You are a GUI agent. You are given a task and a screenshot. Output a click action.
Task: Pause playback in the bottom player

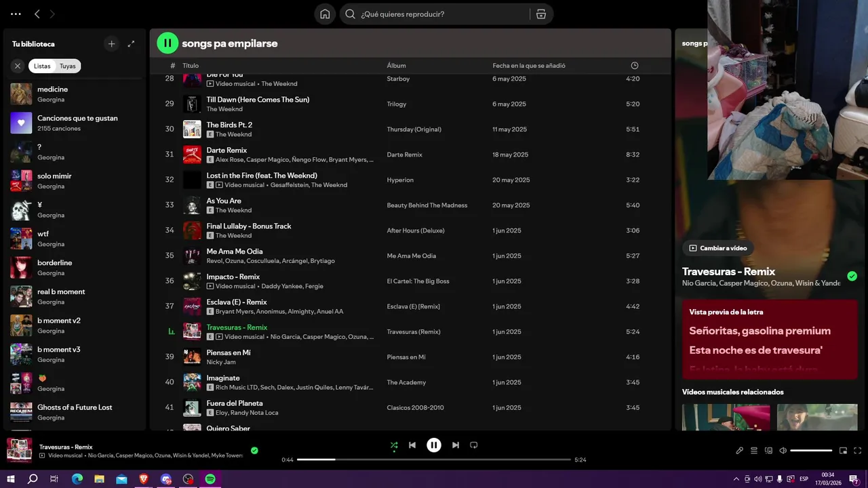434,445
